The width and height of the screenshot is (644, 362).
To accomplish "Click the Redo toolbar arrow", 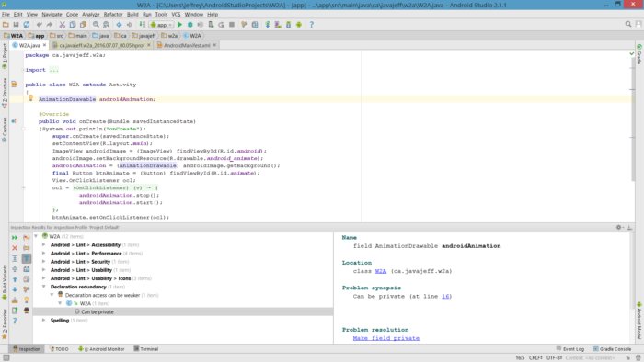I will [x=50, y=25].
